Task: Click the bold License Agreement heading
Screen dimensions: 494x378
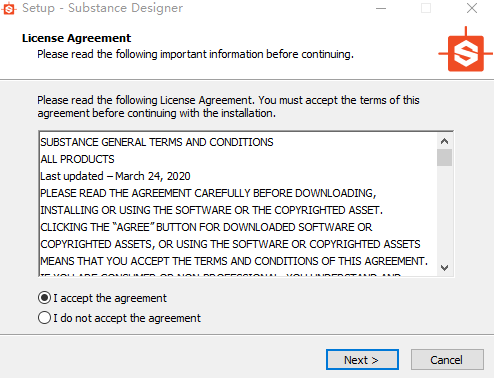Action: coord(76,38)
